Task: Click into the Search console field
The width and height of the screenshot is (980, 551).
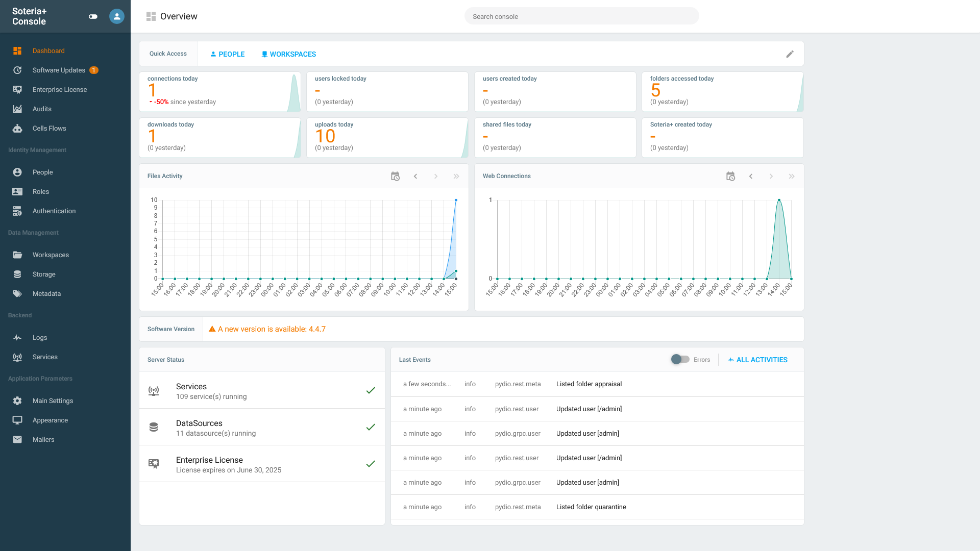Action: pos(581,16)
